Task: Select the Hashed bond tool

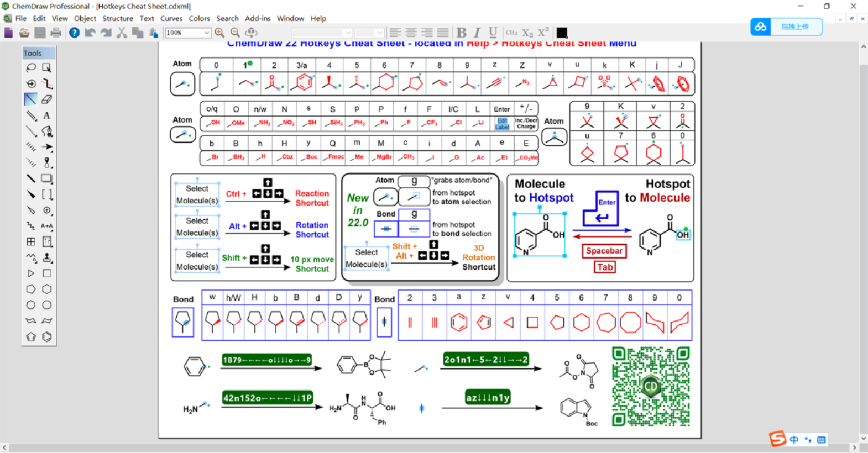Action: [x=31, y=147]
